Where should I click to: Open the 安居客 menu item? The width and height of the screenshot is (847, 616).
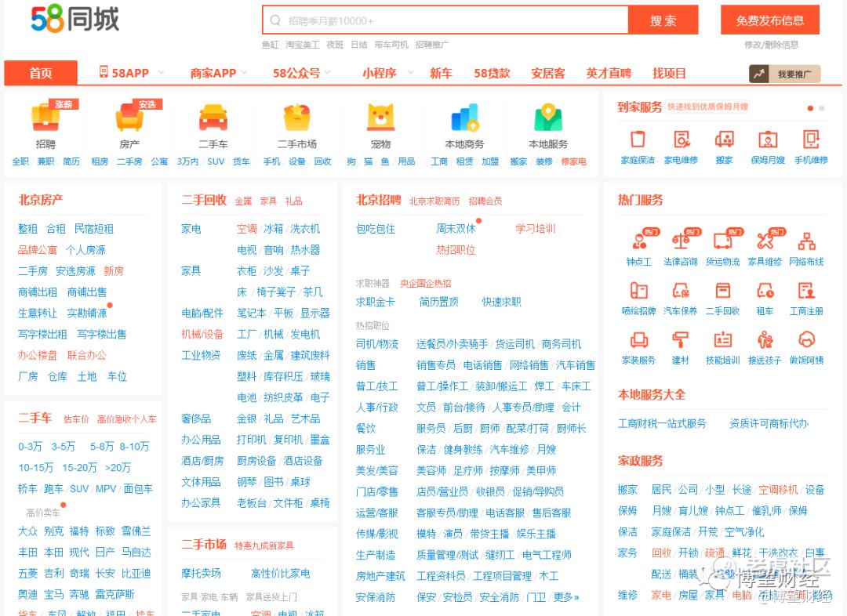pos(548,73)
